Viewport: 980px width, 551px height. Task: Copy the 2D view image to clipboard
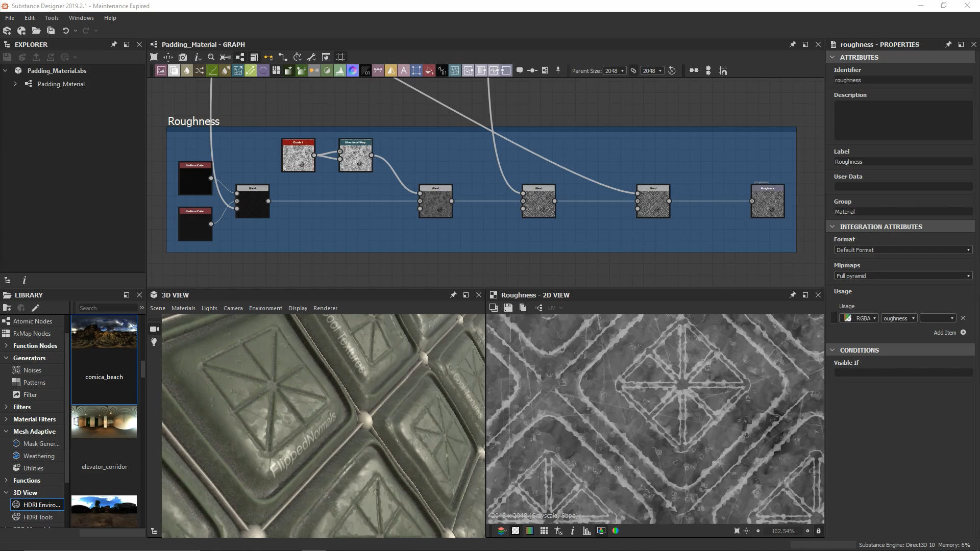tap(523, 308)
